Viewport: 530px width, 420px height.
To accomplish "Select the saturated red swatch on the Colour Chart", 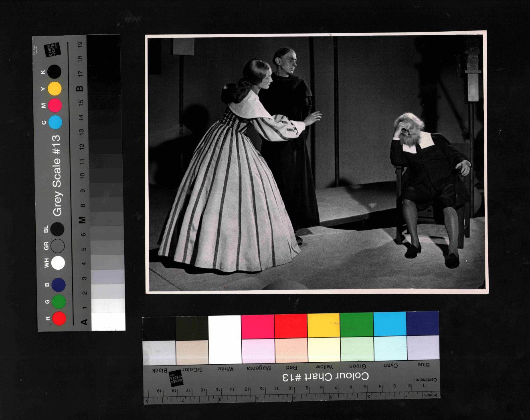I will pyautogui.click(x=291, y=326).
